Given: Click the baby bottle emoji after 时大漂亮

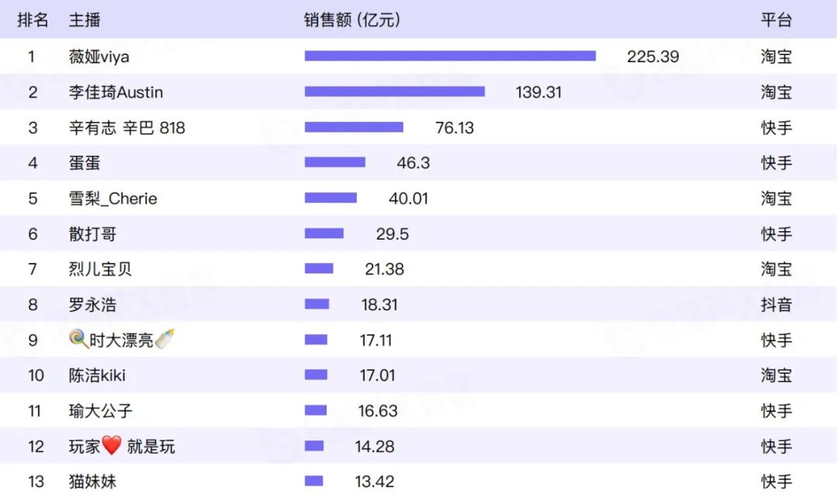Looking at the screenshot, I should click(164, 340).
